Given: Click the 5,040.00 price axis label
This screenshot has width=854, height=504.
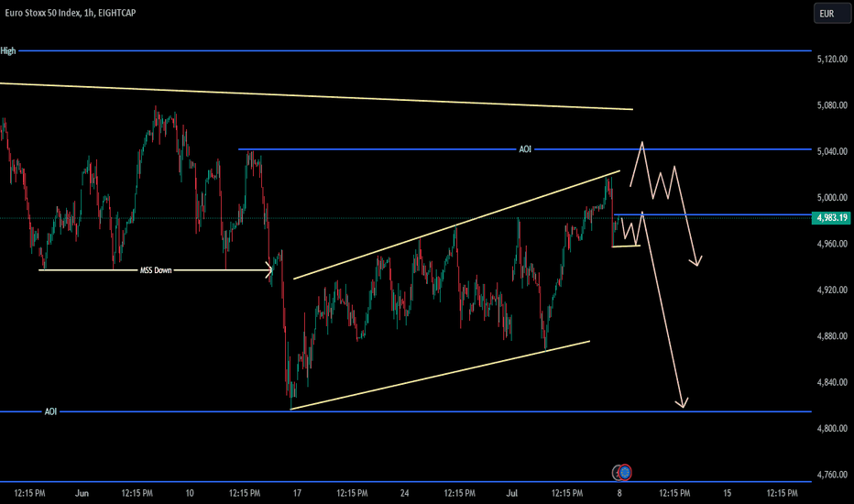Looking at the screenshot, I should pos(832,151).
